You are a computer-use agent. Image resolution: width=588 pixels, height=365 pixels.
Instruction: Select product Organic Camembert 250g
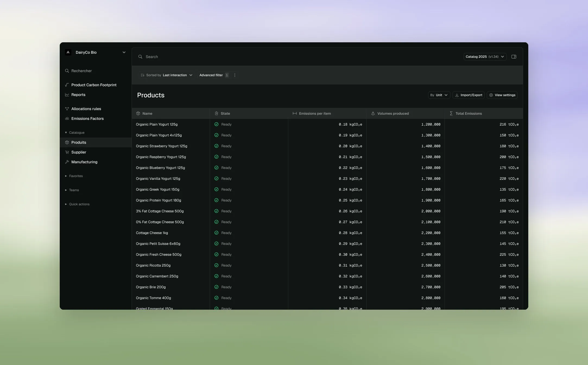(157, 276)
